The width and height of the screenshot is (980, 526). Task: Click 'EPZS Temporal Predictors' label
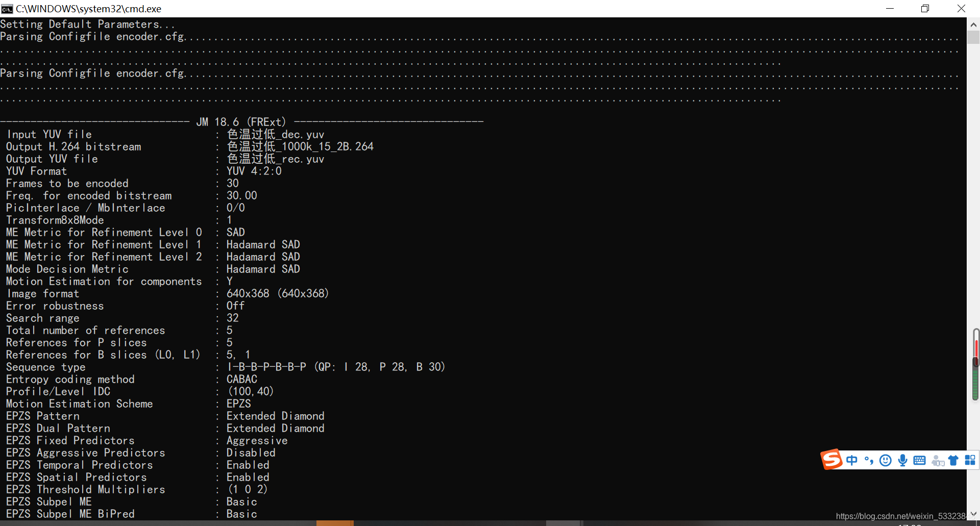tap(80, 465)
